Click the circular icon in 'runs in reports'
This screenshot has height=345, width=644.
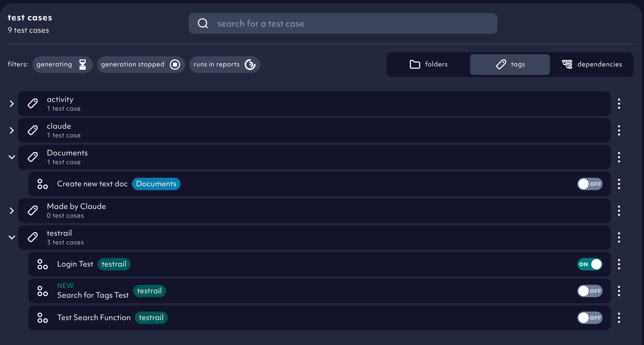coord(250,65)
